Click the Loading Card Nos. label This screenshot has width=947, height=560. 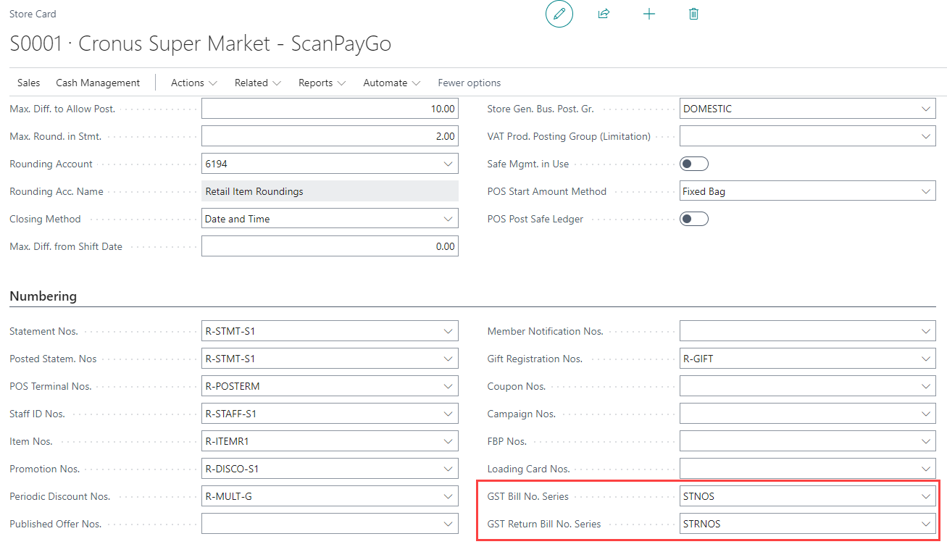click(529, 469)
